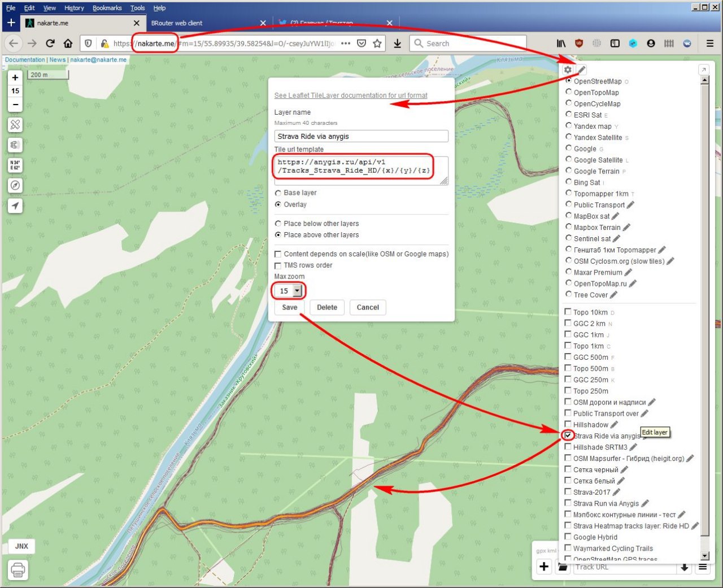
Task: Open the File menu
Action: tap(11, 8)
